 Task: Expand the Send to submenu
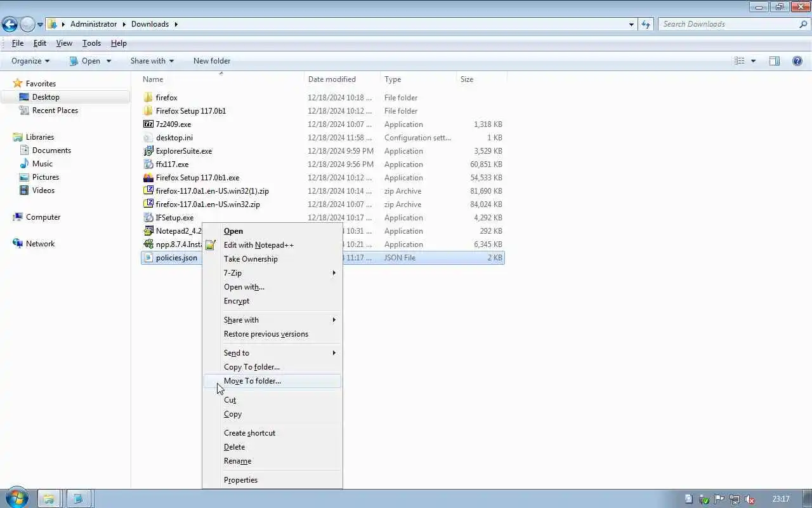pyautogui.click(x=272, y=353)
